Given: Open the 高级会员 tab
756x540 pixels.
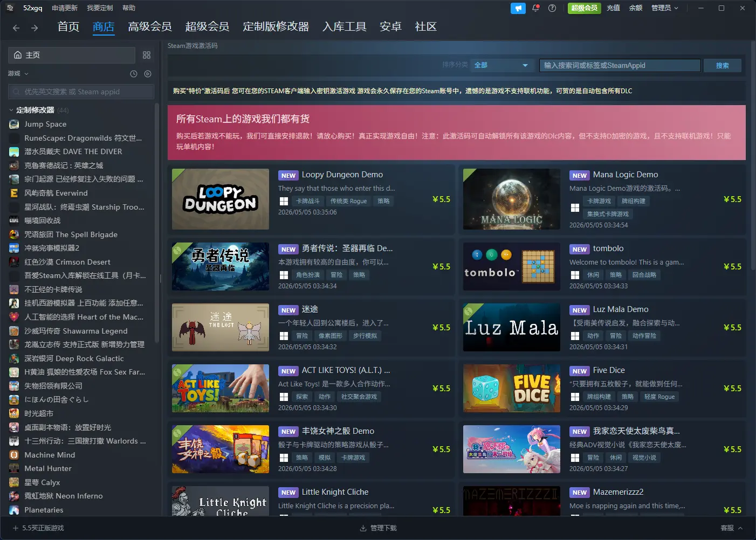Looking at the screenshot, I should click(x=150, y=27).
